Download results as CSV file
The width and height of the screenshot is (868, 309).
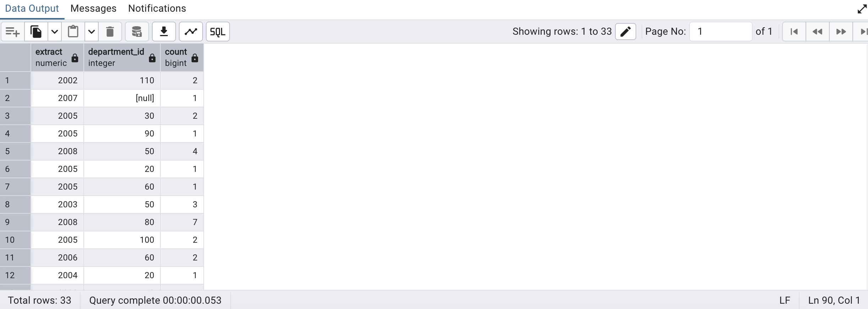pyautogui.click(x=164, y=32)
